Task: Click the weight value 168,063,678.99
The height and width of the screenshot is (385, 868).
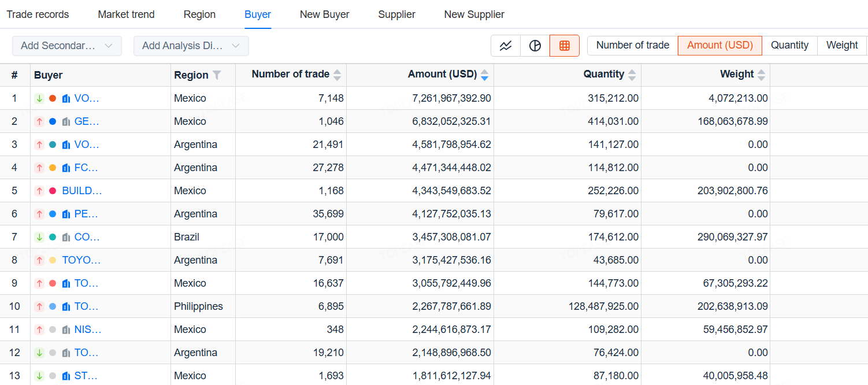Action: point(733,121)
